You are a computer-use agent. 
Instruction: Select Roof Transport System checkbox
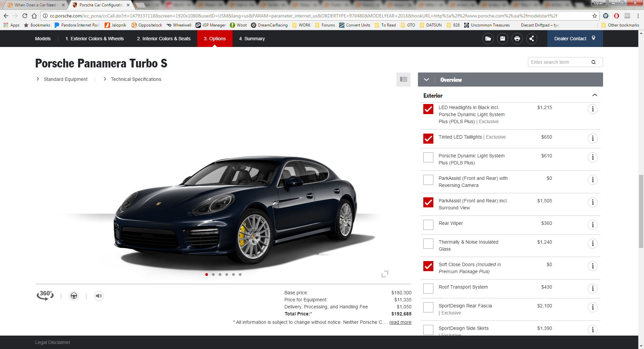(428, 289)
